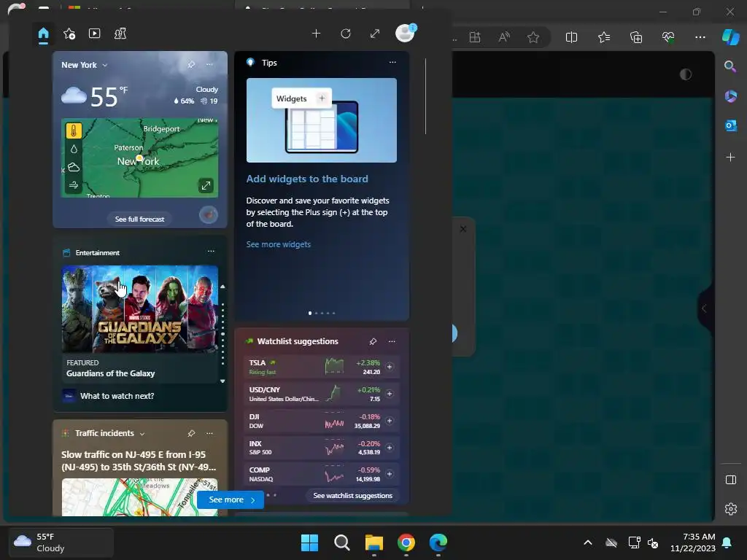Pin the Watchlist suggestions widget
The image size is (747, 560).
coord(373,341)
